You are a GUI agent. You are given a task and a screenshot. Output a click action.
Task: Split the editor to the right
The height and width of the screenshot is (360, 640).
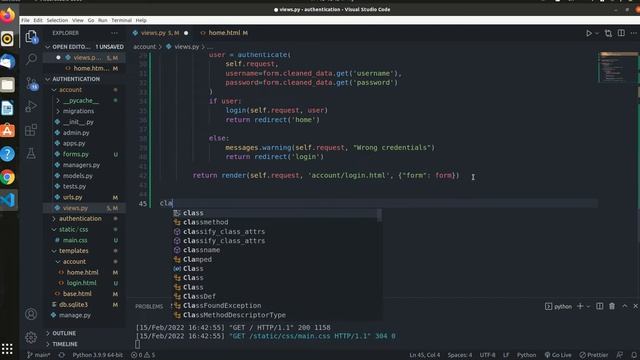tap(621, 33)
